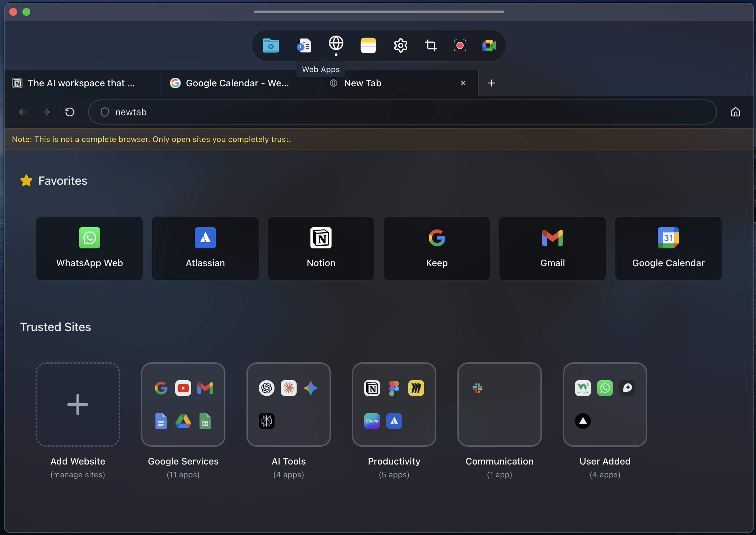
Task: Open the Gemini icon in AI Tools
Action: [311, 388]
